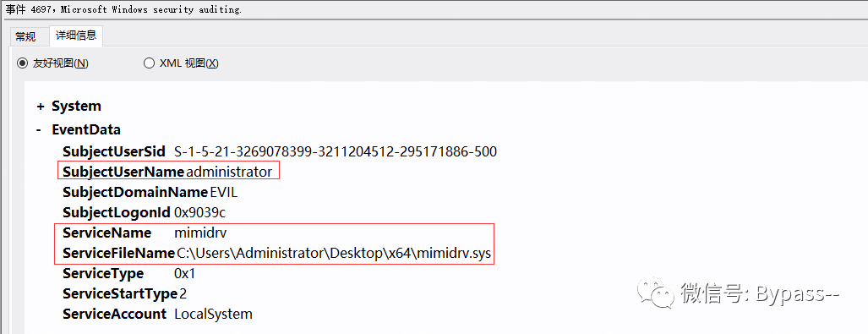Click the System heading text
The width and height of the screenshot is (868, 334).
[x=76, y=107]
